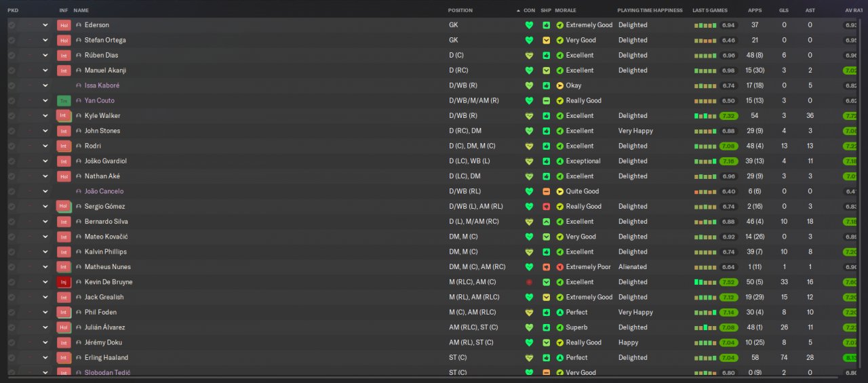Open the dropdown chevron in Mateo Kovačić's row

45,237
